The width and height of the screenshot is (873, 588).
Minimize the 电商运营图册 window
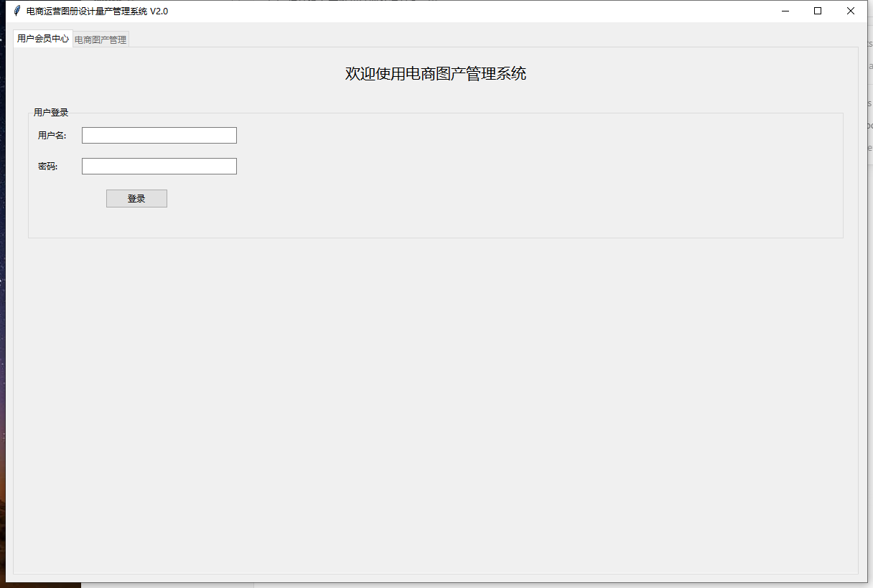coord(785,11)
